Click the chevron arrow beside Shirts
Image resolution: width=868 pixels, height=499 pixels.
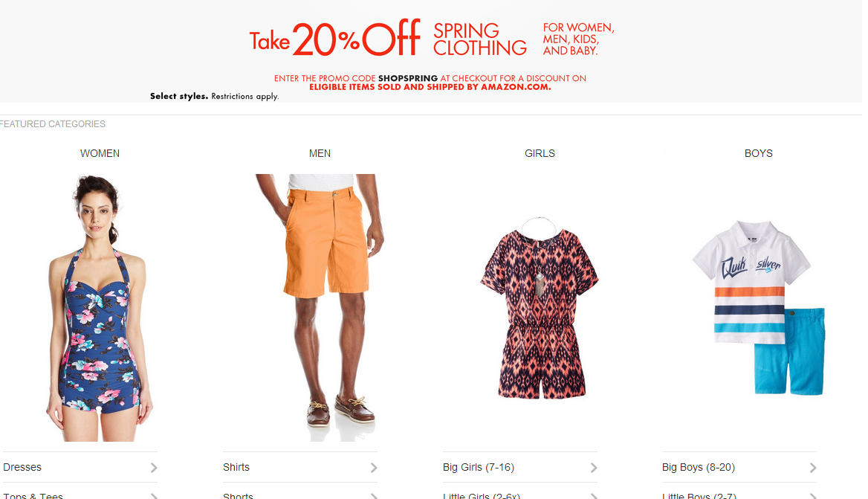pos(374,468)
